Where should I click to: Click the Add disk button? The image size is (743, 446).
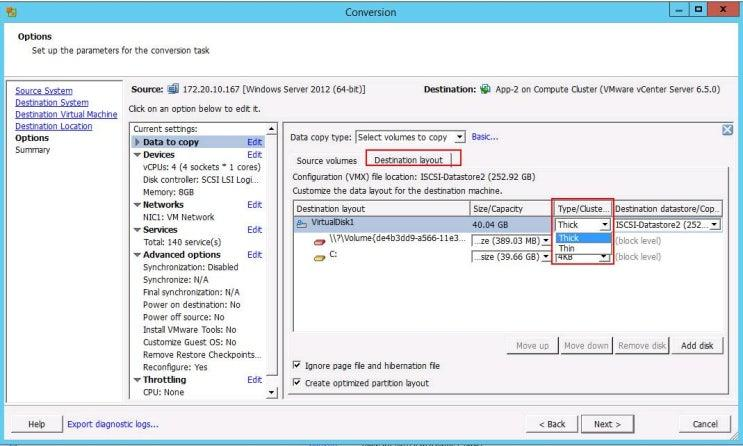[697, 346]
